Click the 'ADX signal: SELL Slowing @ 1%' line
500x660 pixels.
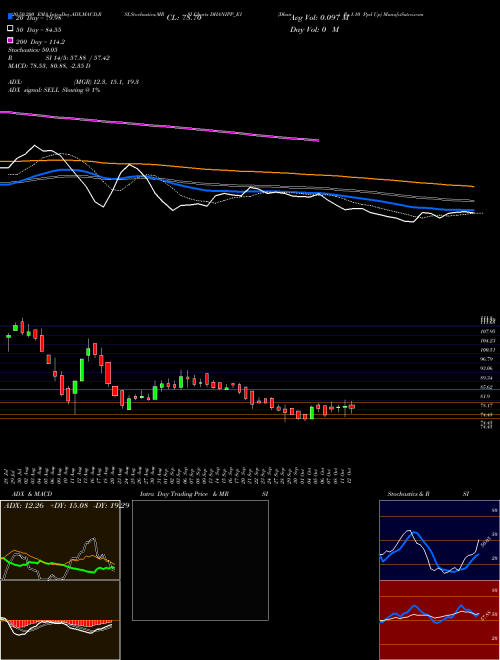(54, 90)
